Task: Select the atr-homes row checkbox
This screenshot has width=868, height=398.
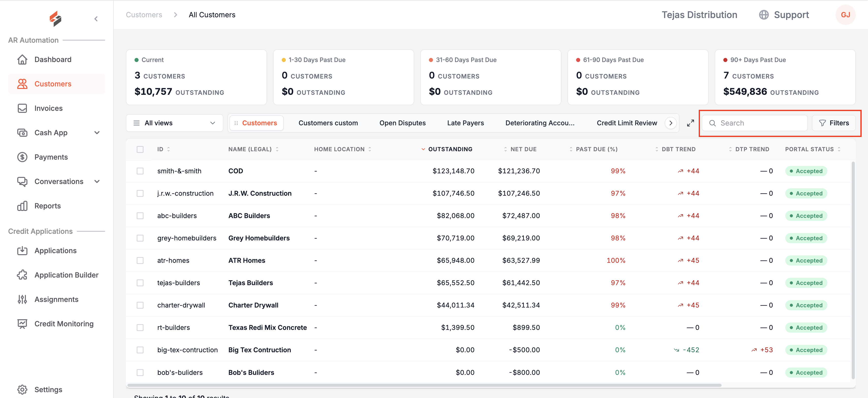Action: 140,261
